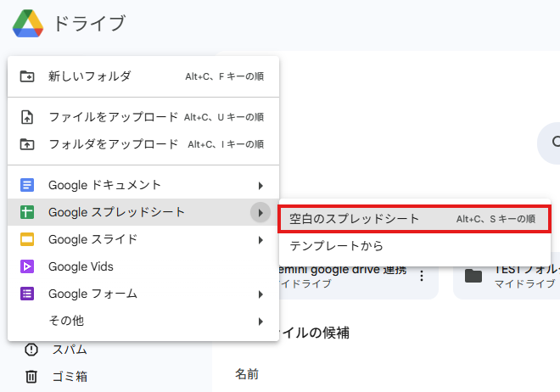Click マイドライブ under gemini folder
The height and width of the screenshot is (392, 560).
[305, 284]
